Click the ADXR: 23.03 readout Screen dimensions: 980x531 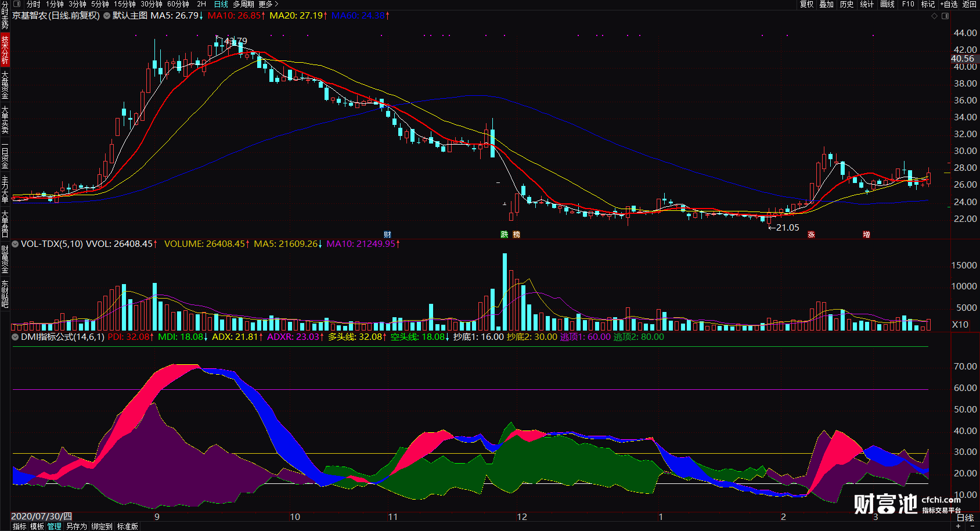coord(296,337)
